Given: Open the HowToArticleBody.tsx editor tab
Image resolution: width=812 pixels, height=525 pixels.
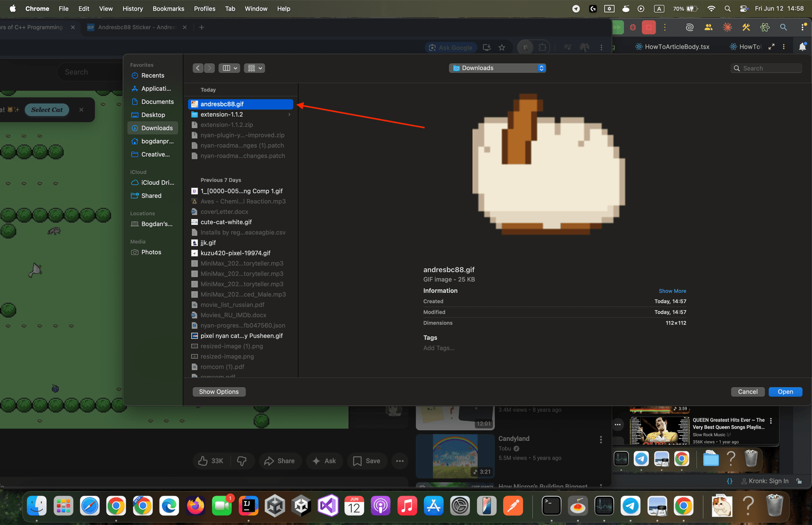Looking at the screenshot, I should (x=672, y=47).
